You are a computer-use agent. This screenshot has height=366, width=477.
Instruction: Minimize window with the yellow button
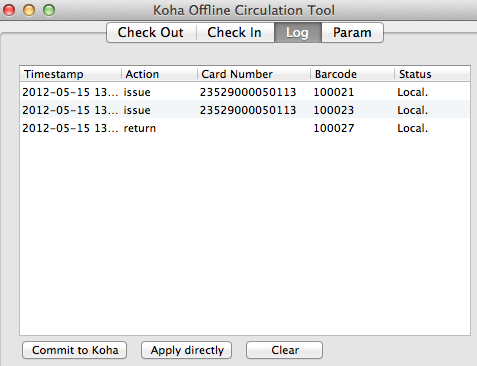[29, 10]
